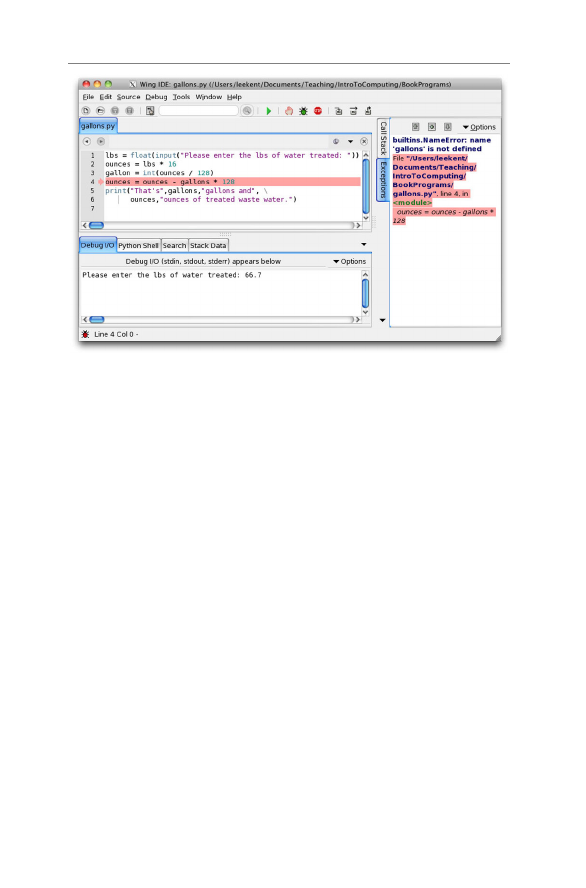Click the Open file toolbar icon
The image size is (586, 888).
click(x=100, y=111)
